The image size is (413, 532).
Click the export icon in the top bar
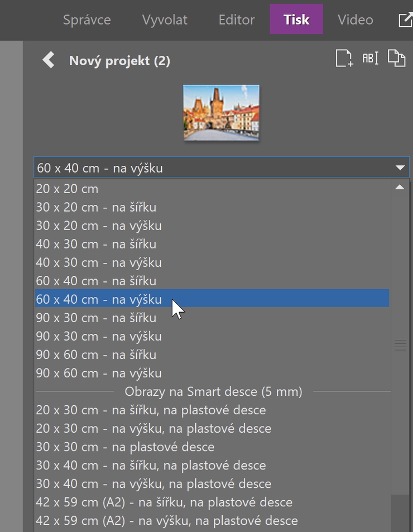pos(405,20)
